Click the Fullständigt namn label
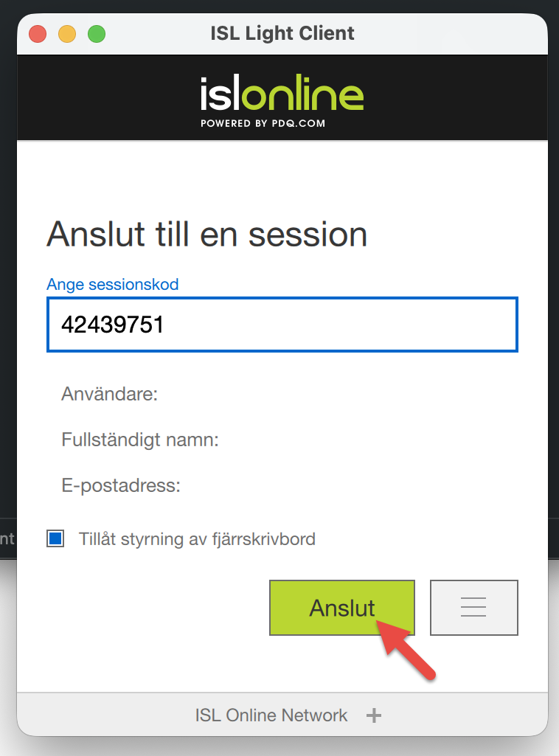The height and width of the screenshot is (756, 559). click(x=140, y=440)
